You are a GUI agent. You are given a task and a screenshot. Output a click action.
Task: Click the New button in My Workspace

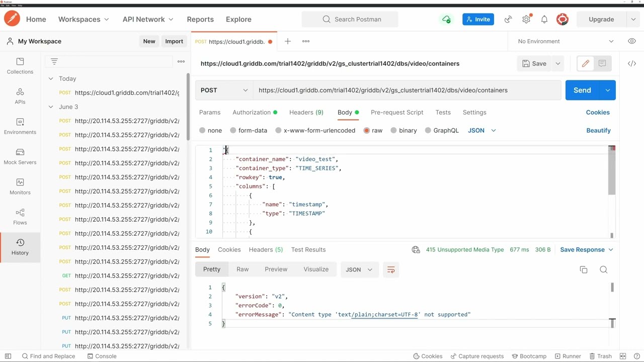tap(149, 41)
